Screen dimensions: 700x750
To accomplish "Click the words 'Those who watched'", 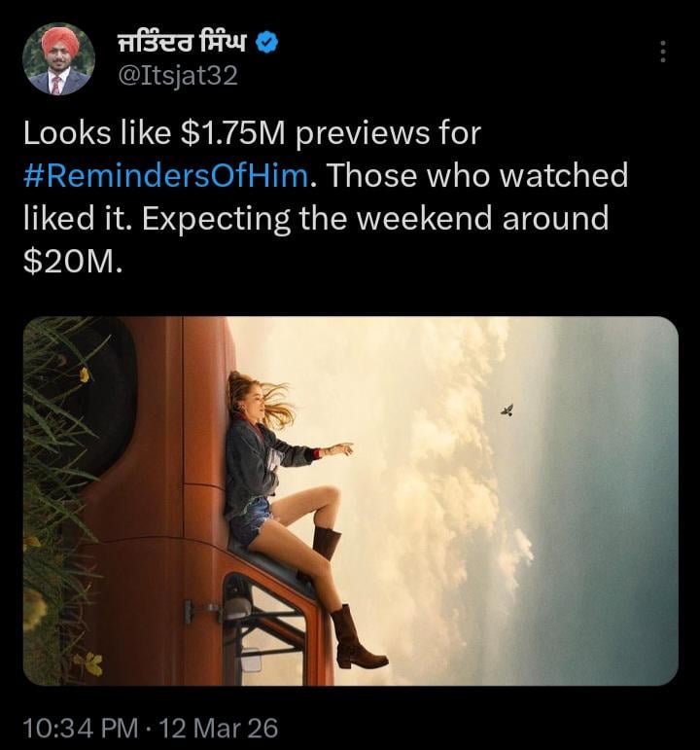I will coord(477,175).
